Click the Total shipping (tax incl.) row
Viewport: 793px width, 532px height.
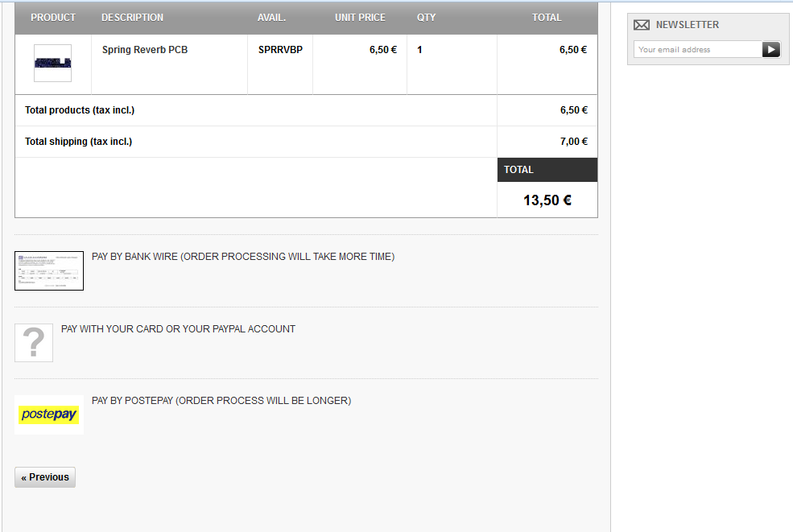78,142
